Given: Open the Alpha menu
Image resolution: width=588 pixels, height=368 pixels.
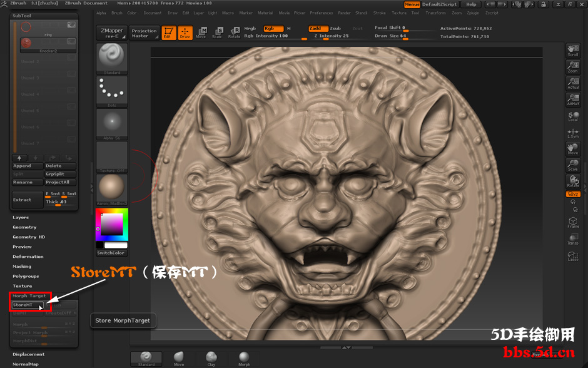Looking at the screenshot, I should (101, 13).
